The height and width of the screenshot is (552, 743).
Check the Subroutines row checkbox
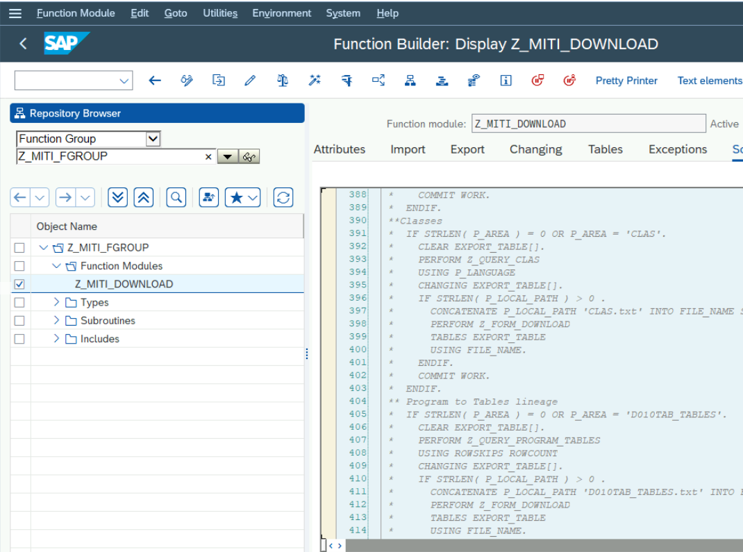pos(19,321)
